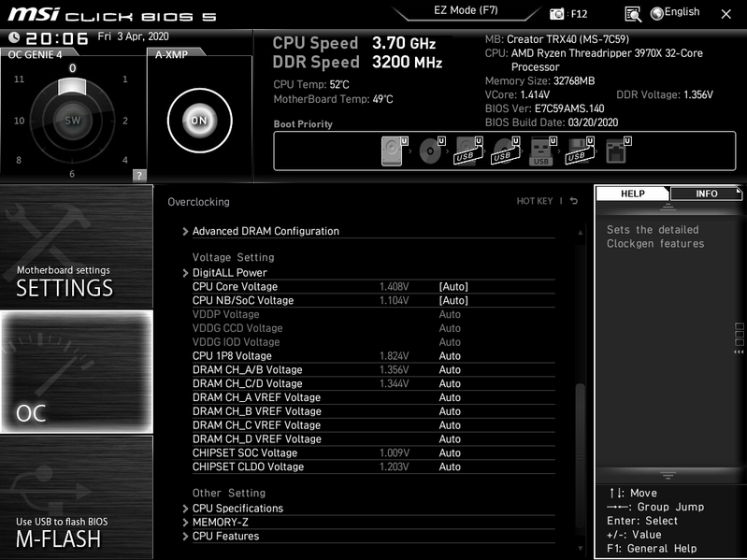Screen dimensions: 747x560
Task: Select the CHIPSET SOC Voltage Auto field
Action: click(x=450, y=452)
